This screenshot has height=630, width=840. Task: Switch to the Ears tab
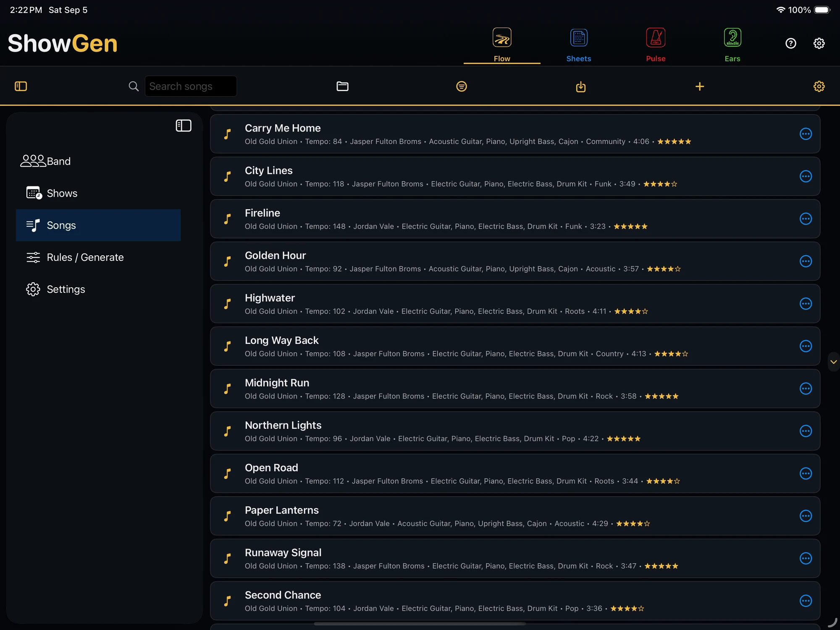click(732, 45)
